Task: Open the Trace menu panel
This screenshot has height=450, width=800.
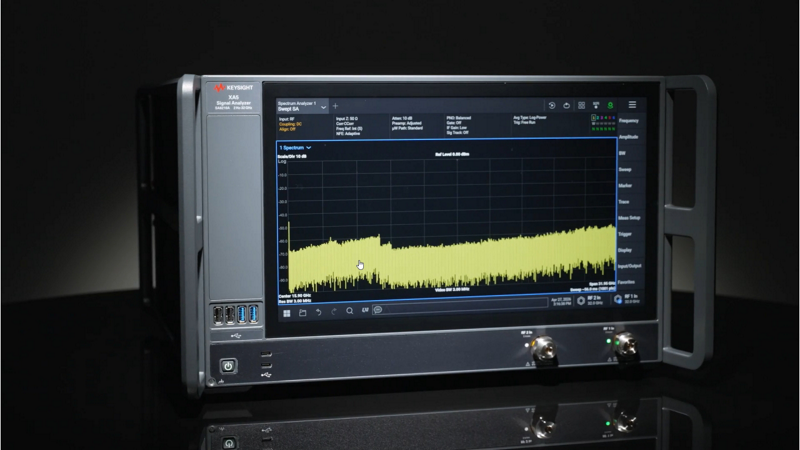Action: (x=624, y=202)
